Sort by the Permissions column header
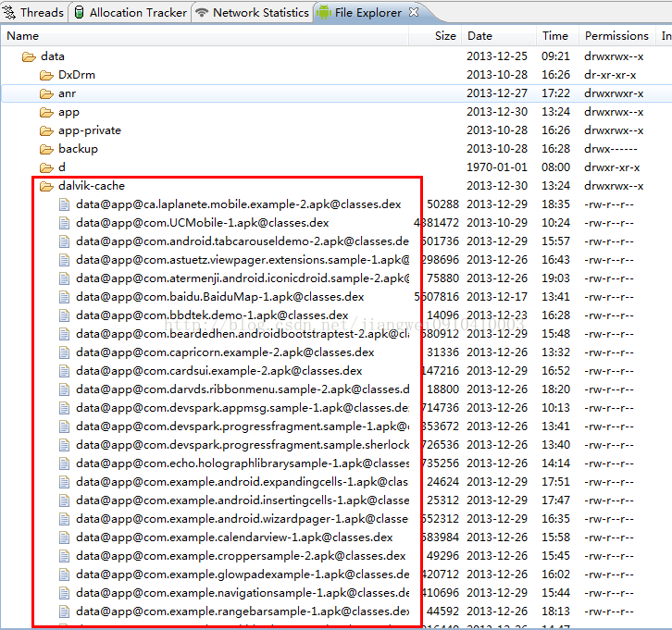672x630 pixels. (x=617, y=36)
